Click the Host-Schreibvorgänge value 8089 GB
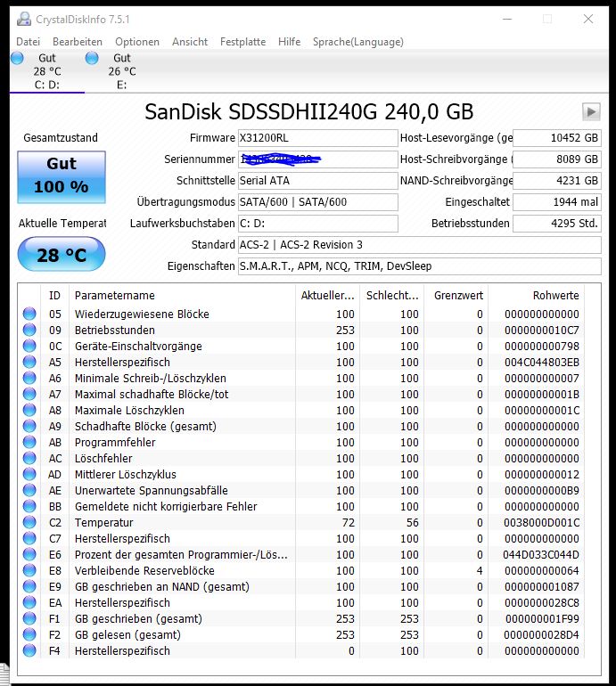The width and height of the screenshot is (616, 686). pos(557,159)
